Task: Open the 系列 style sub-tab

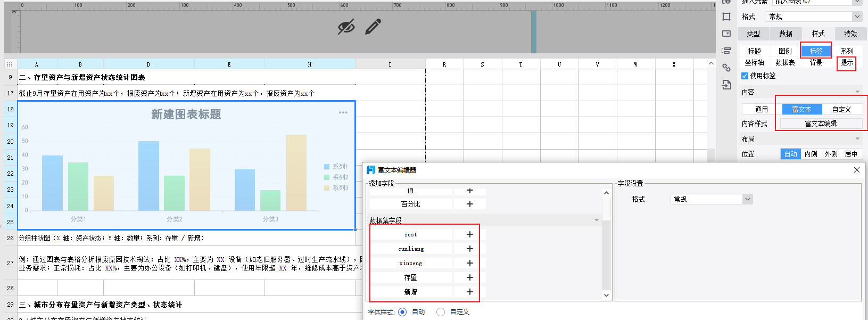Action: pyautogui.click(x=847, y=51)
